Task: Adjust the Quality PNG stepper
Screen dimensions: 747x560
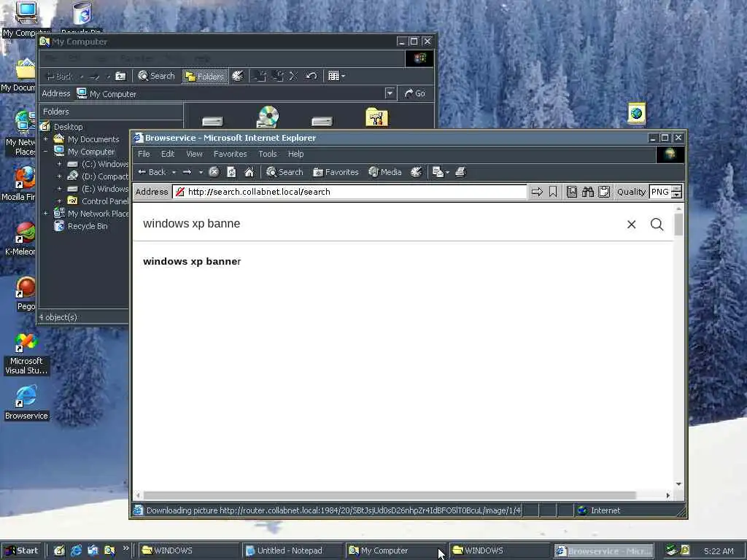Action: 676,192
